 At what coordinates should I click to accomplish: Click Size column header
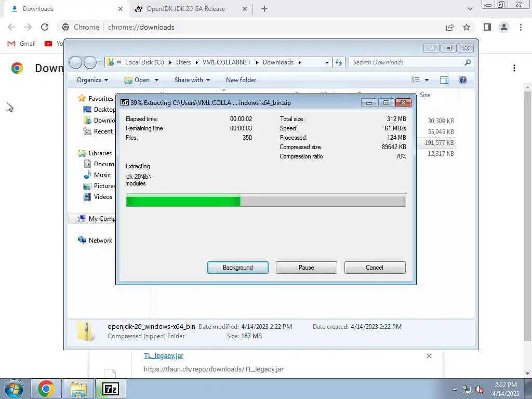pyautogui.click(x=425, y=95)
